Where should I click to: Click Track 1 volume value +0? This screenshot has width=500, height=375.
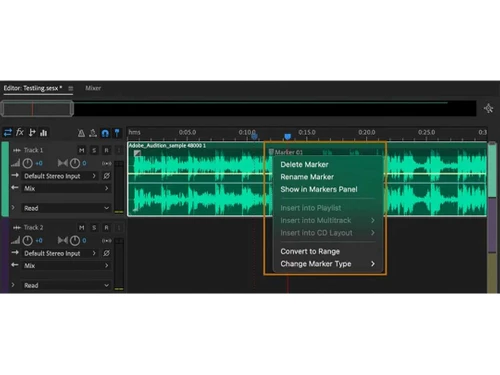(39, 163)
